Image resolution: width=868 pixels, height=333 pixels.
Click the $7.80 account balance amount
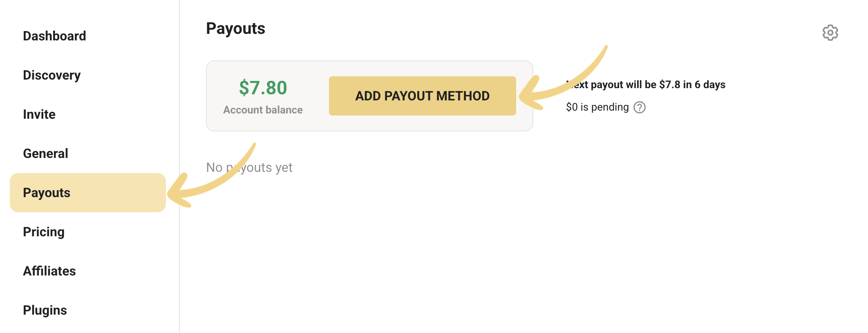[263, 88]
